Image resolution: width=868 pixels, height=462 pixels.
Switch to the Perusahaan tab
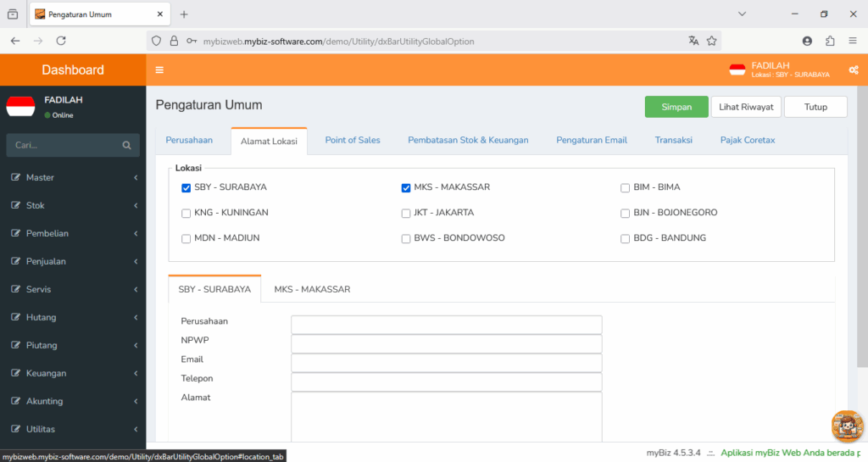click(189, 141)
